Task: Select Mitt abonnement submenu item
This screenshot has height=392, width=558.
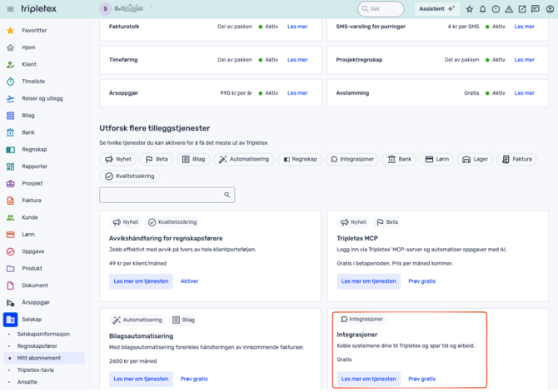Action: pos(44,358)
